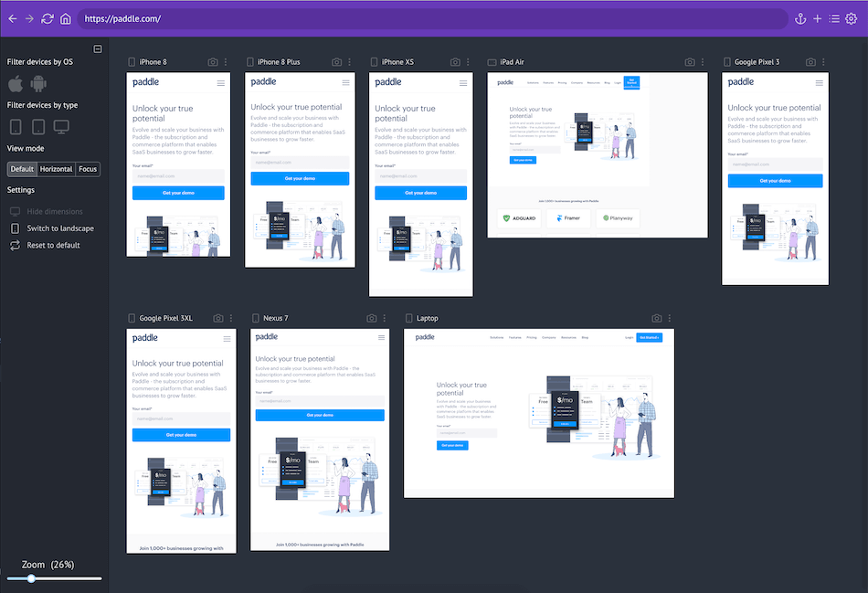Open more options menu for iPhone XS
Screen dimensions: 868x593
pyautogui.click(x=468, y=62)
